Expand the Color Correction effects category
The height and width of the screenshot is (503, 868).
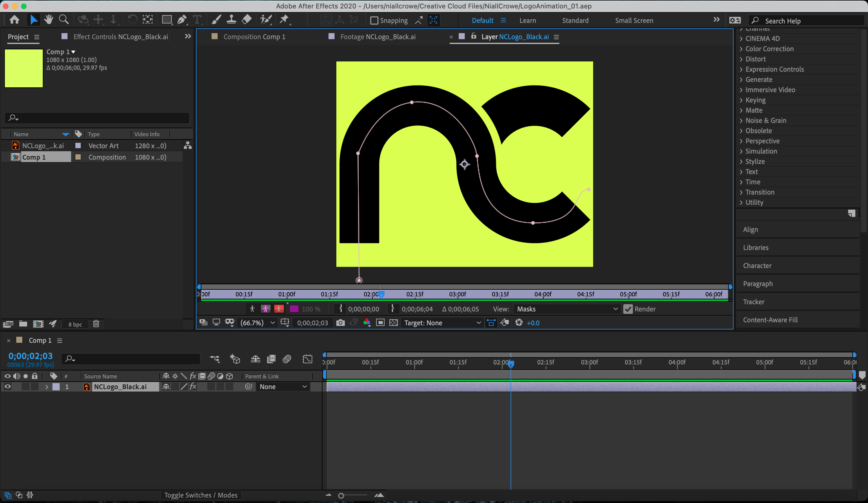pyautogui.click(x=769, y=48)
